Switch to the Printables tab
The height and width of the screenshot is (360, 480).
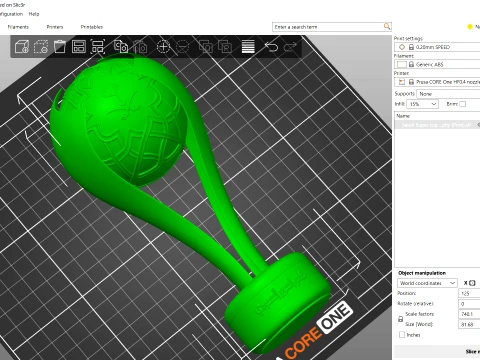tap(92, 27)
